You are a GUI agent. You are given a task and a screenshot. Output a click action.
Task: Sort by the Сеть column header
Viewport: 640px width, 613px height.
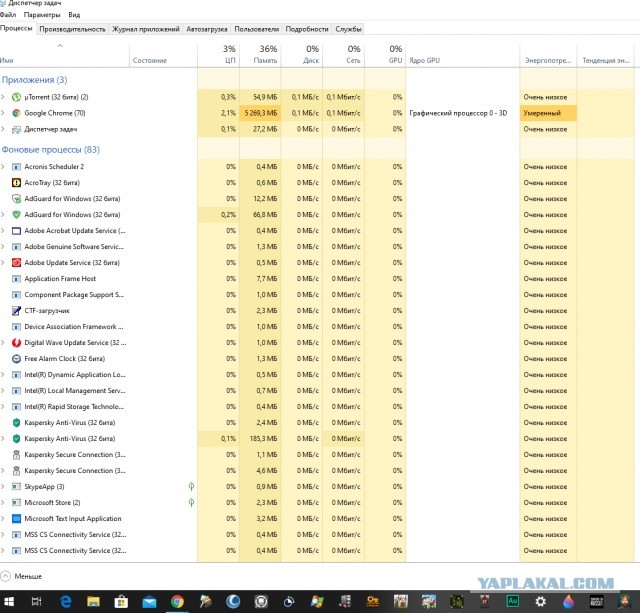point(344,54)
